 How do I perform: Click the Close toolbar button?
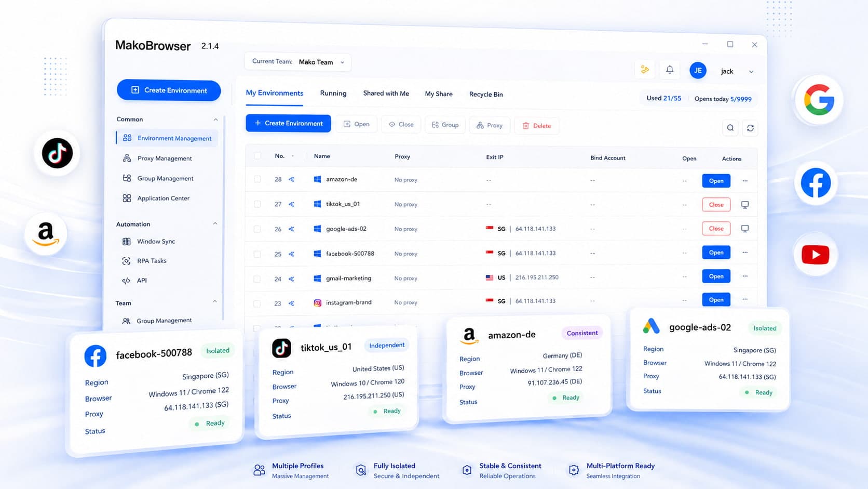401,125
